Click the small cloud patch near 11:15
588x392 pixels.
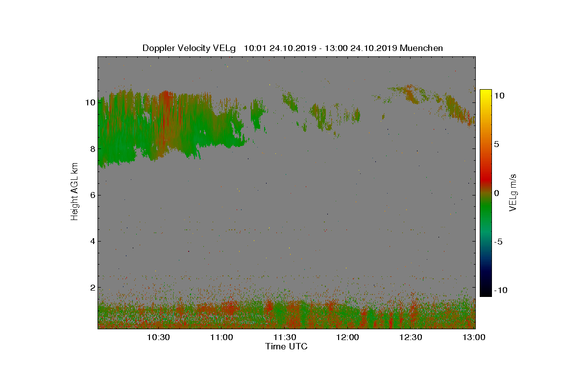[x=257, y=114]
